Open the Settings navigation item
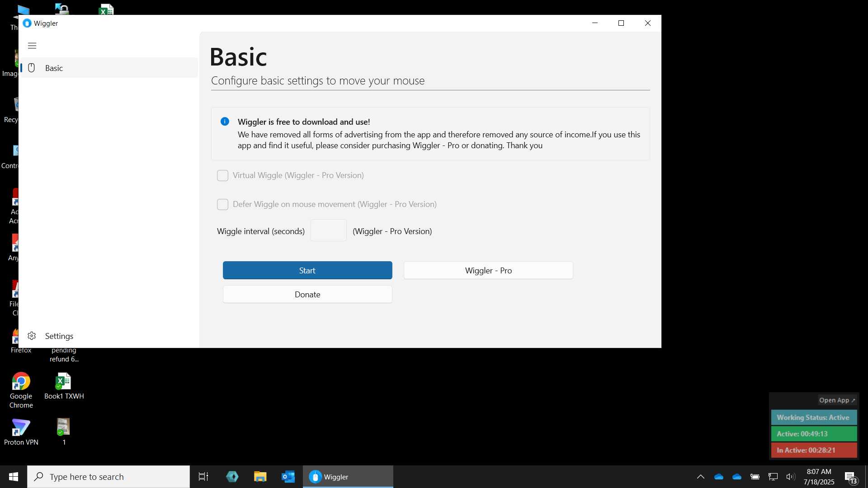868x488 pixels. pos(109,336)
